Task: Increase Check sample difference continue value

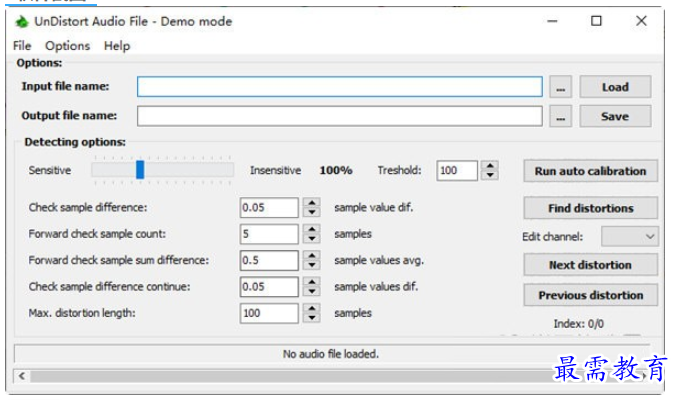Action: (312, 282)
